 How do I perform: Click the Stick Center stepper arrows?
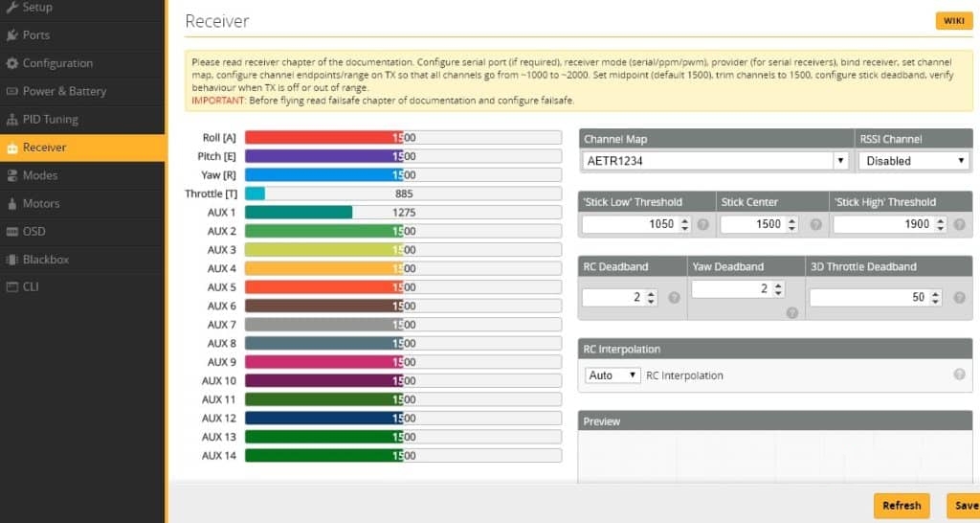coord(792,224)
